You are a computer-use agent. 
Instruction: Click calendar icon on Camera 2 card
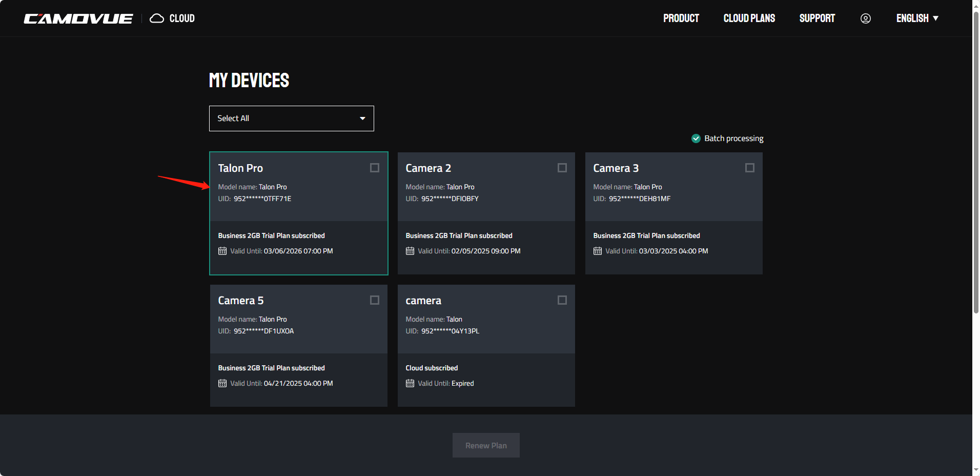tap(410, 251)
